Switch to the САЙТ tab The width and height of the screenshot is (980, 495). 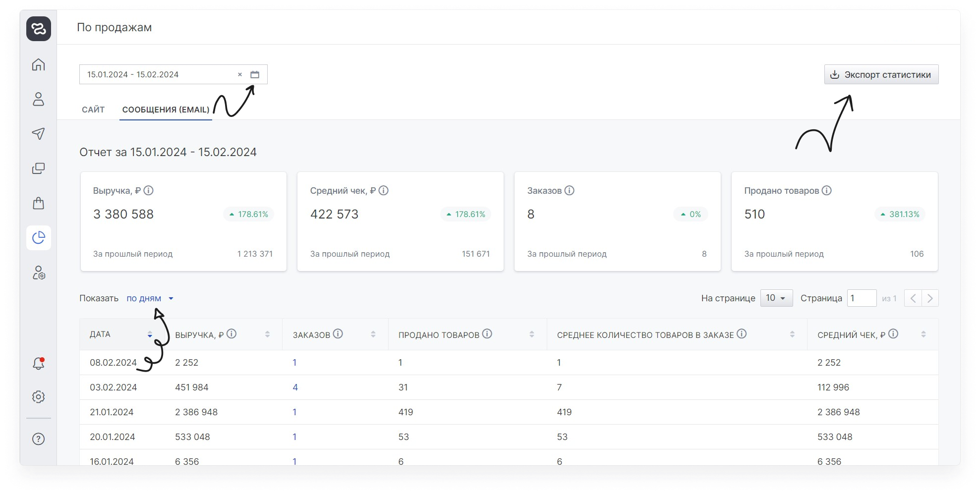pyautogui.click(x=93, y=110)
